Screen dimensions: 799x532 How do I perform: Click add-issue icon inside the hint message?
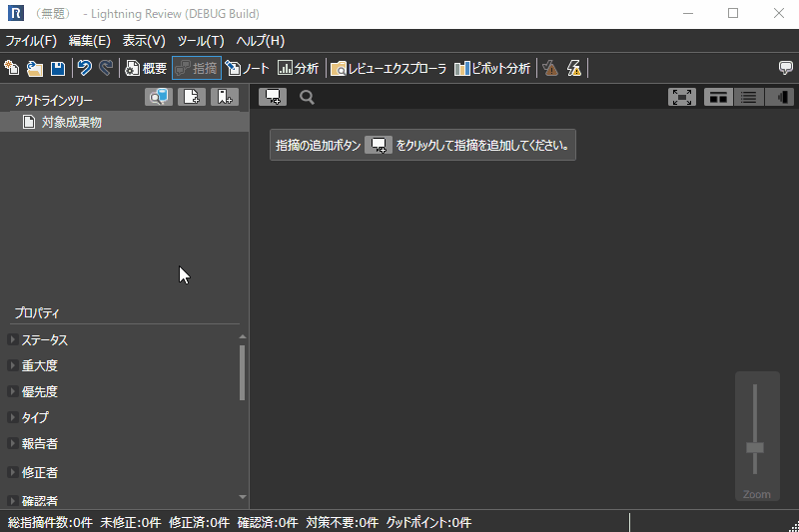pyautogui.click(x=379, y=145)
